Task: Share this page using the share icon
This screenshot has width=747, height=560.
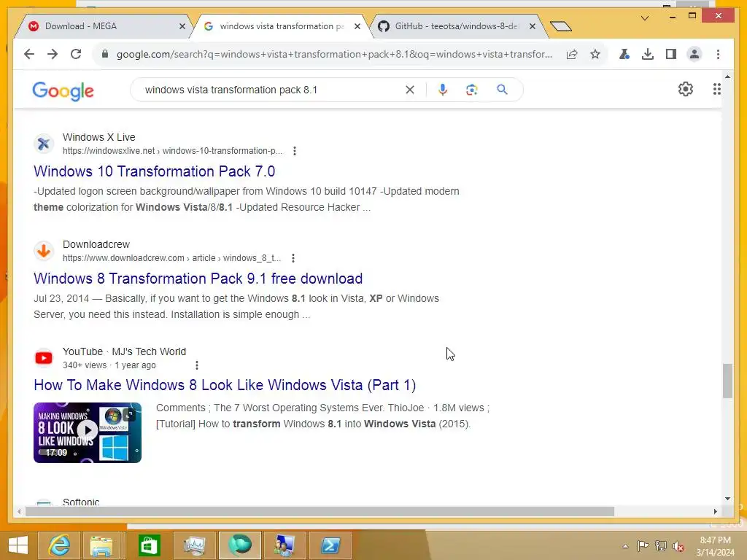Action: pos(572,54)
